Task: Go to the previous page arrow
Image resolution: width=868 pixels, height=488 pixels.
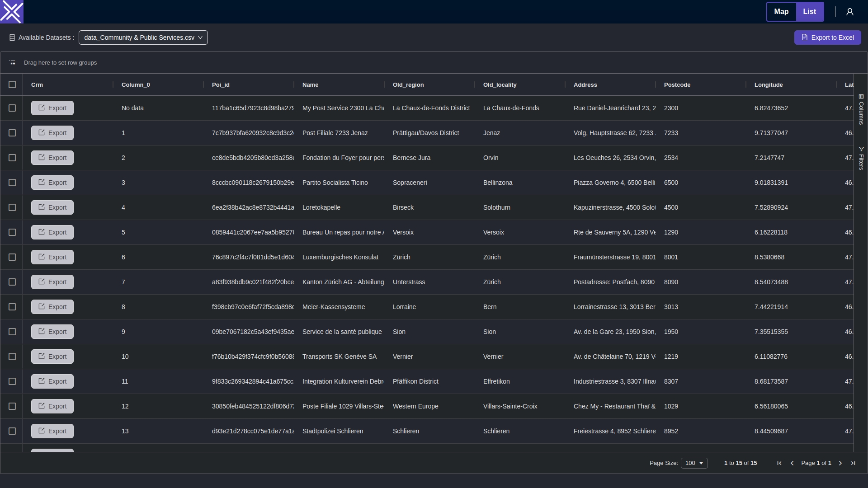Action: [792, 463]
